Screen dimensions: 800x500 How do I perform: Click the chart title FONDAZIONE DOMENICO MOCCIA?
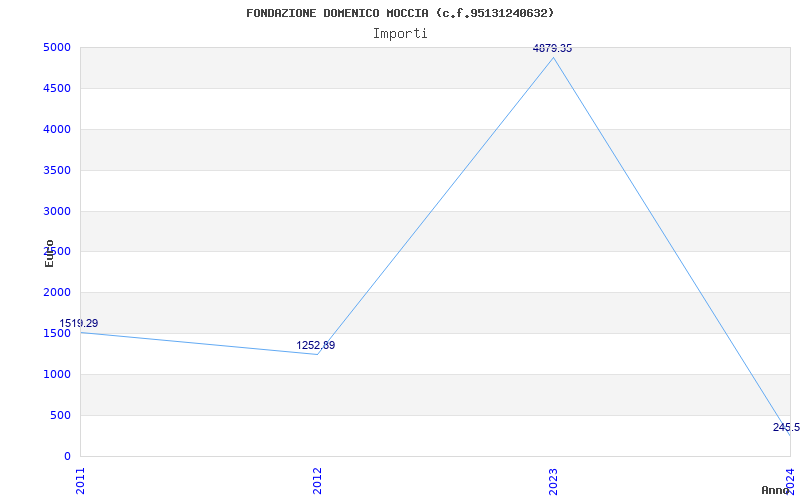400,13
